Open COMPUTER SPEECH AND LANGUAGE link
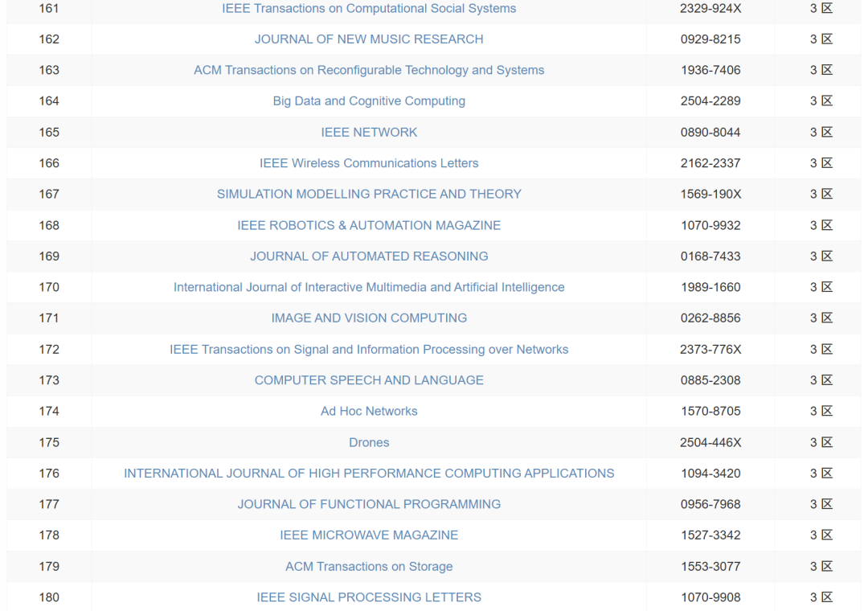Screen dimensions: 868x611 369,380
